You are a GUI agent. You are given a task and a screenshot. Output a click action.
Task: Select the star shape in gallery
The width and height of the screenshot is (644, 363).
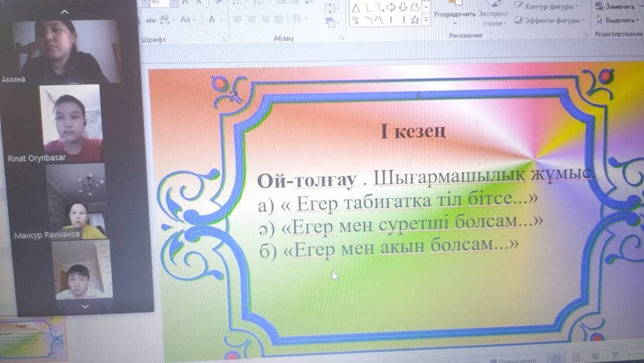point(415,20)
